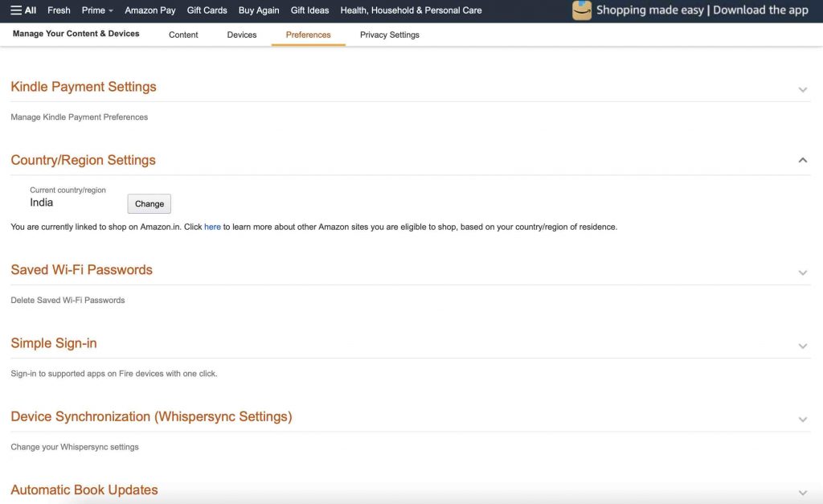This screenshot has width=823, height=504.
Task: Click Device Synchronization (Whispersync Settings) heading
Action: (x=151, y=417)
